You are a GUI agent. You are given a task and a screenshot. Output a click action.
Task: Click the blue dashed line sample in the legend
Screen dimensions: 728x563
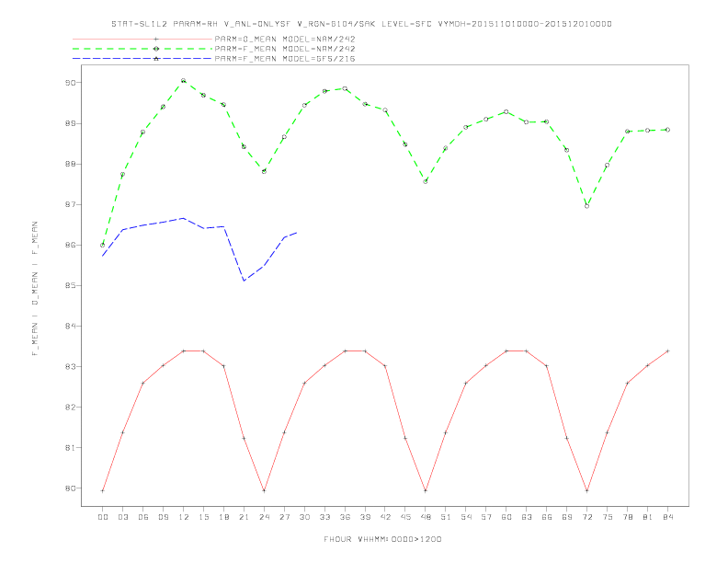tap(142, 59)
